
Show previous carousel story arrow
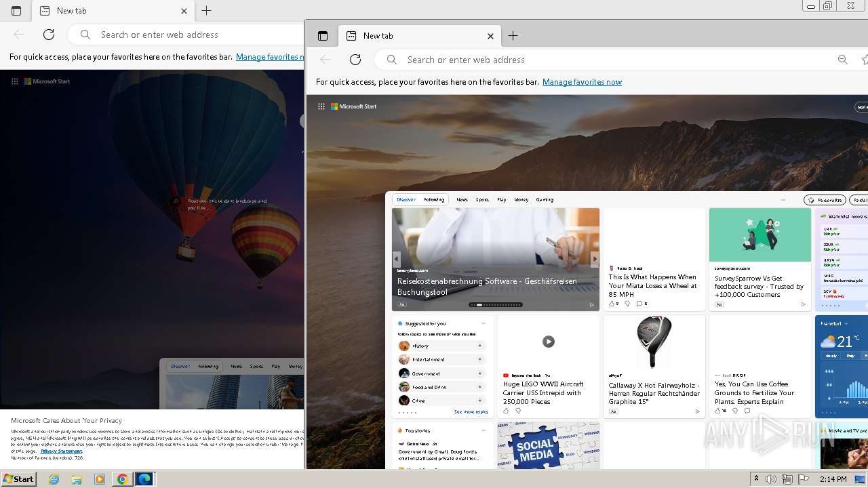[397, 259]
